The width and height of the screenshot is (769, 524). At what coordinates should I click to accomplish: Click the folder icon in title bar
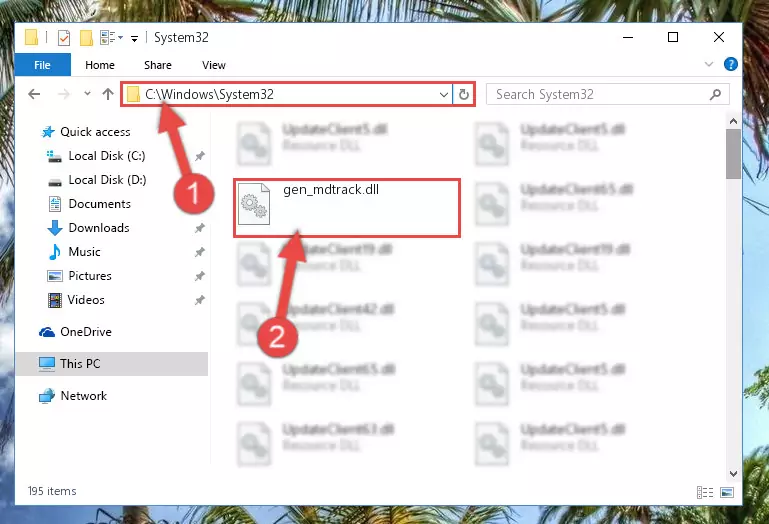click(31, 37)
